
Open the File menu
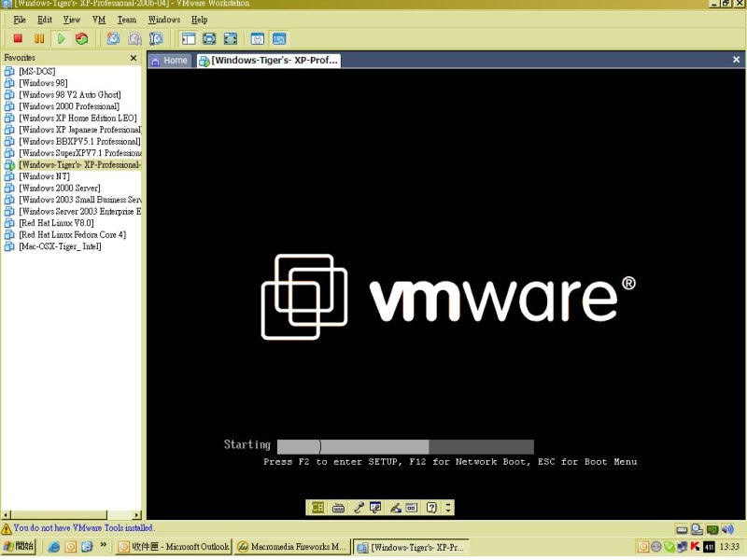20,20
